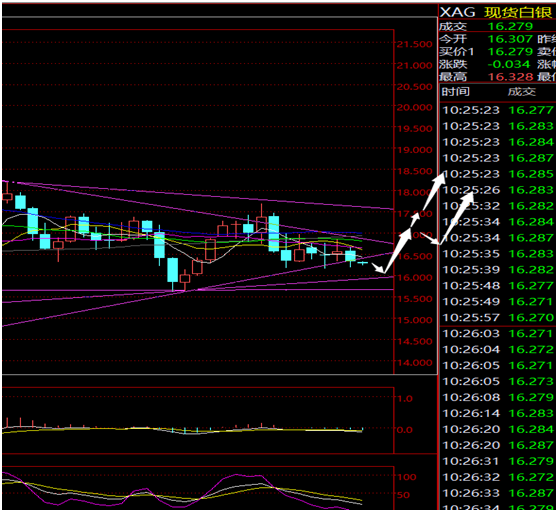Viewport: 558px width, 512px height.
Task: Click the 涨跌 change value -0.034
Action: click(509, 64)
